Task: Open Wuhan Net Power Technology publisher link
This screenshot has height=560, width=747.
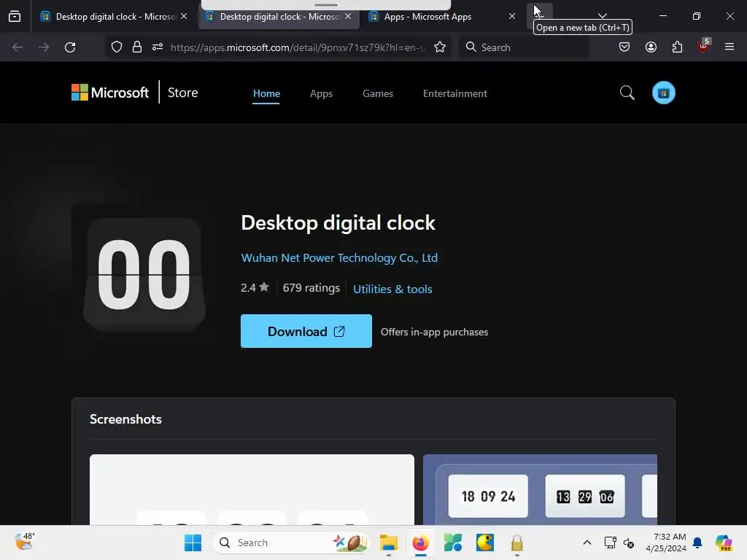Action: pos(339,257)
